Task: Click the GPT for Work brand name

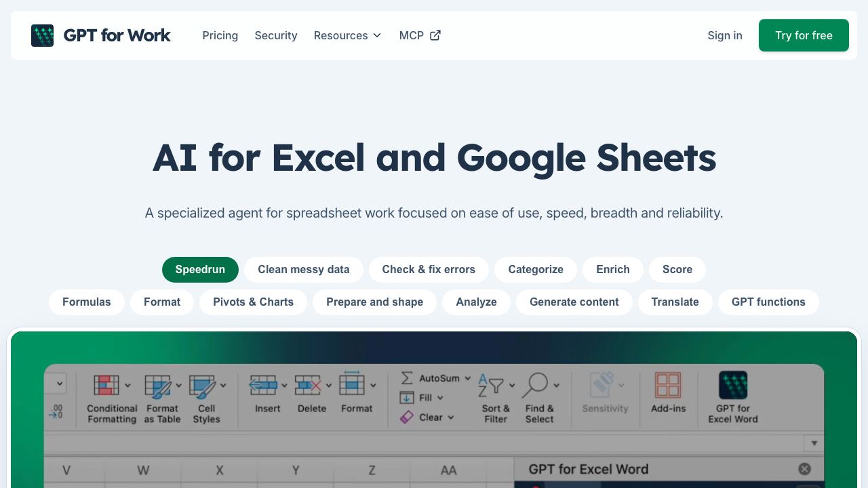Action: [117, 35]
